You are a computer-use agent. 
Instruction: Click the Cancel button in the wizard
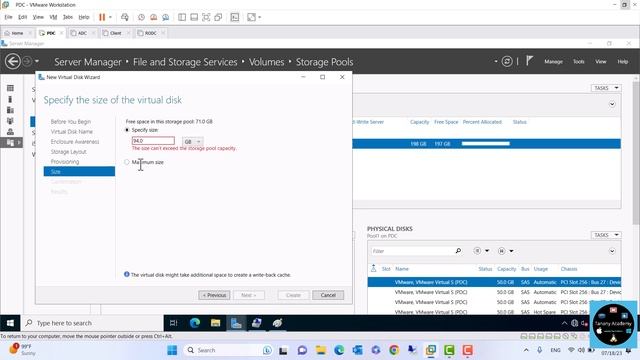click(x=328, y=295)
